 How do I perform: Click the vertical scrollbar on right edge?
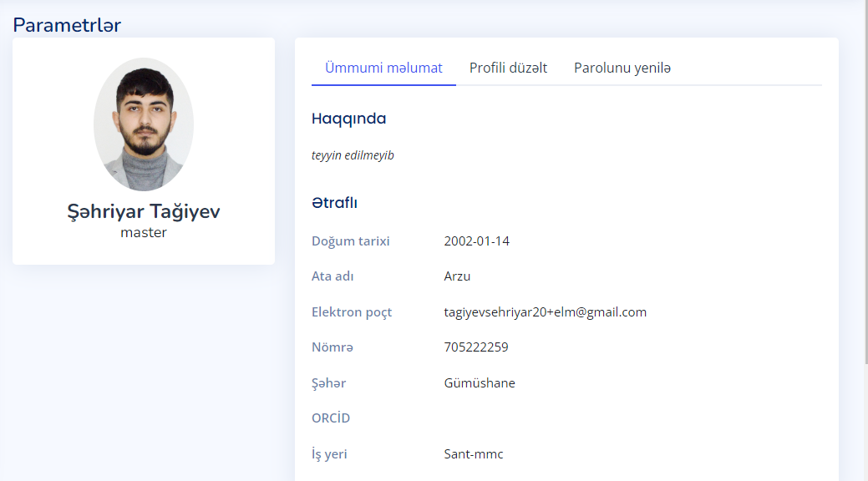click(x=864, y=184)
